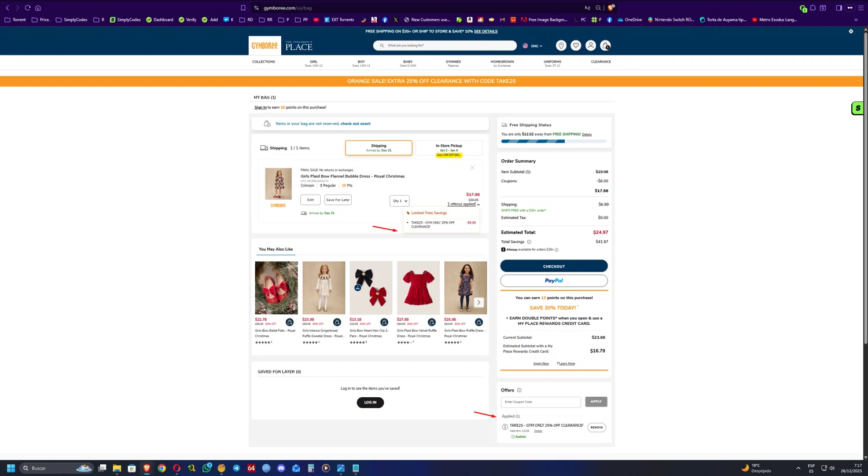
Task: Click Learn More about rewards card
Action: (567, 364)
